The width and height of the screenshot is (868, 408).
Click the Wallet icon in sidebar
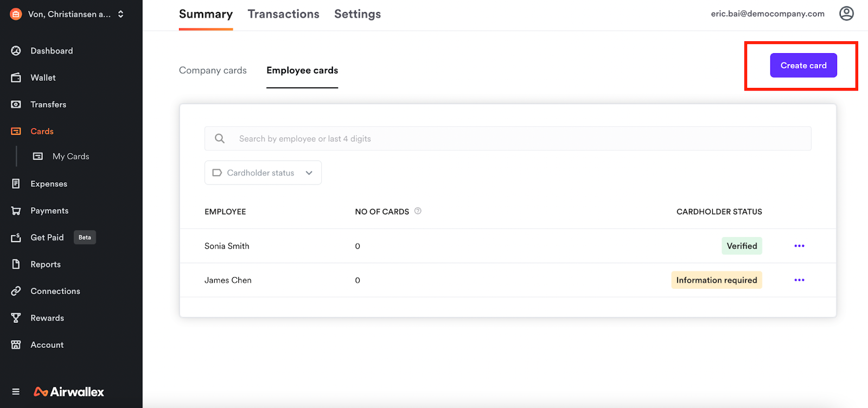(x=16, y=78)
